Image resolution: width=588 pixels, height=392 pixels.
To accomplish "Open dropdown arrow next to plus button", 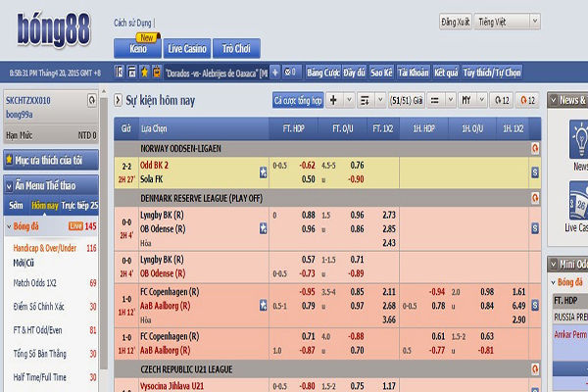I will (x=349, y=100).
